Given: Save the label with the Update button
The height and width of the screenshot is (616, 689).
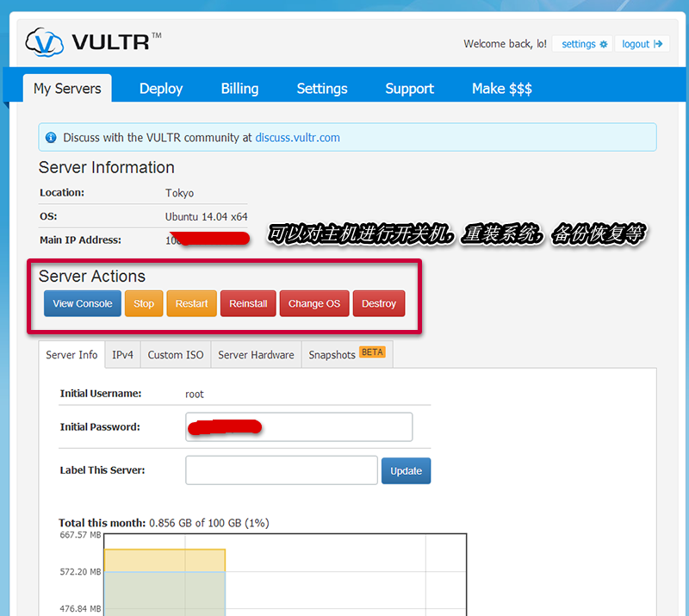Looking at the screenshot, I should [406, 471].
